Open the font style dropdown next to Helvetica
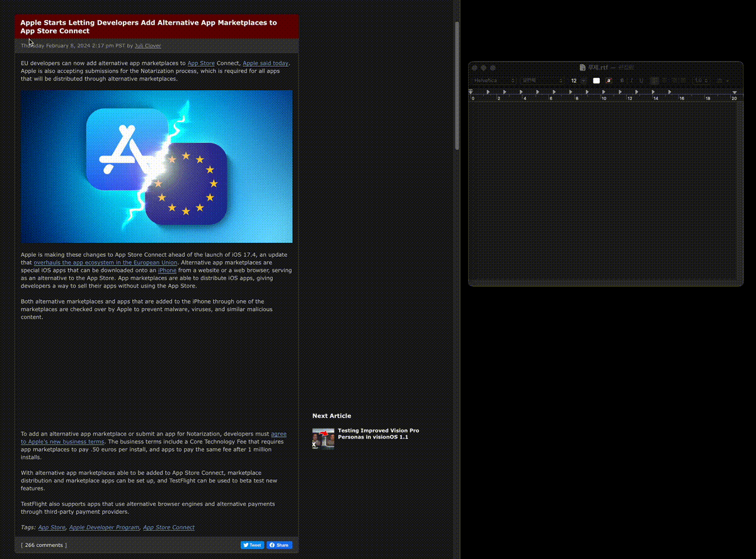 (x=541, y=81)
